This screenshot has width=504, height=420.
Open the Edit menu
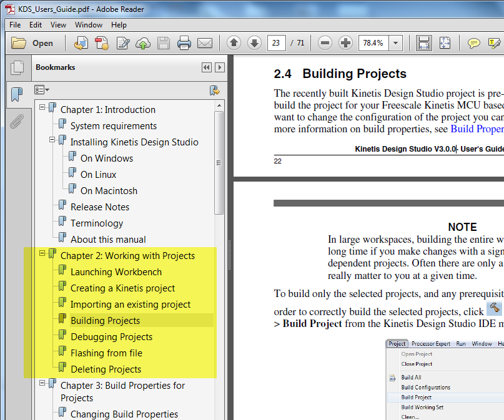36,25
